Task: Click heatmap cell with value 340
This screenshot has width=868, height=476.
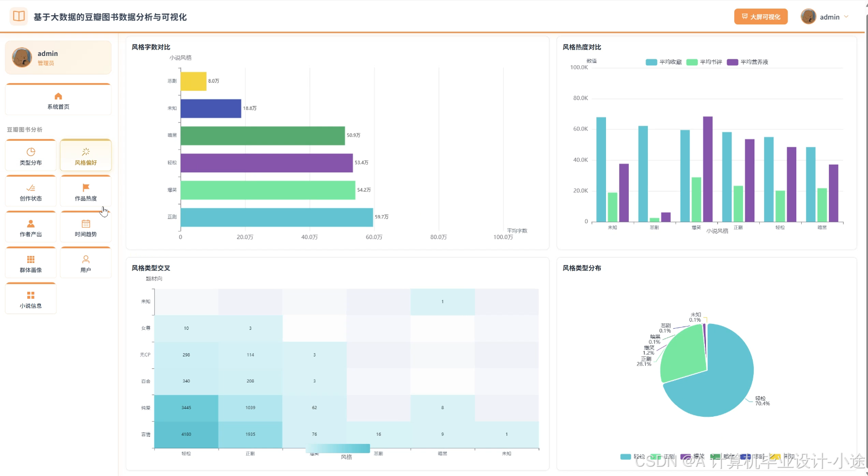Action: (186, 381)
